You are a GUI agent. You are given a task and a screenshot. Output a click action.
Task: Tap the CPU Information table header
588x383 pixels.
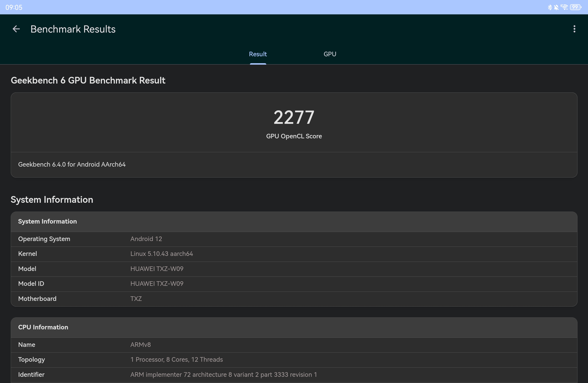[x=294, y=327]
